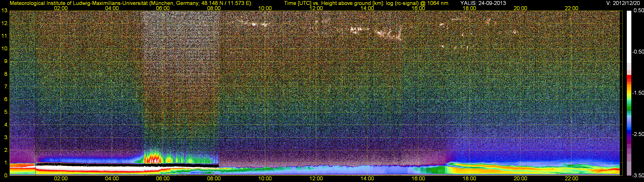Screen dimensions: 644x182
Task: Click the red band on the color scale
Action: (629, 79)
